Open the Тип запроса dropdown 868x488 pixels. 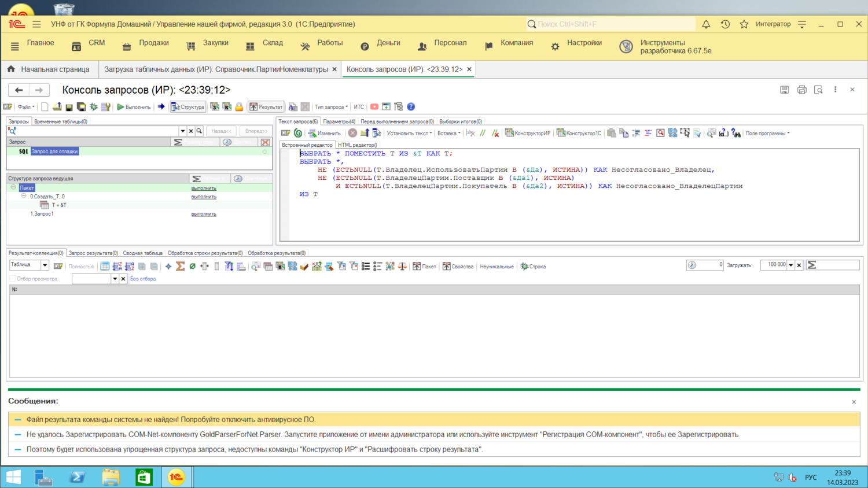(x=331, y=107)
